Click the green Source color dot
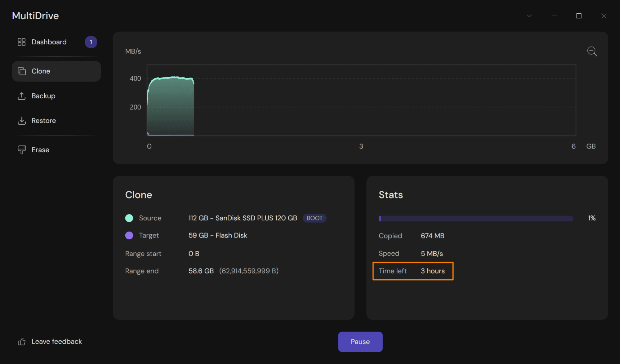The height and width of the screenshot is (364, 620). pos(129,218)
